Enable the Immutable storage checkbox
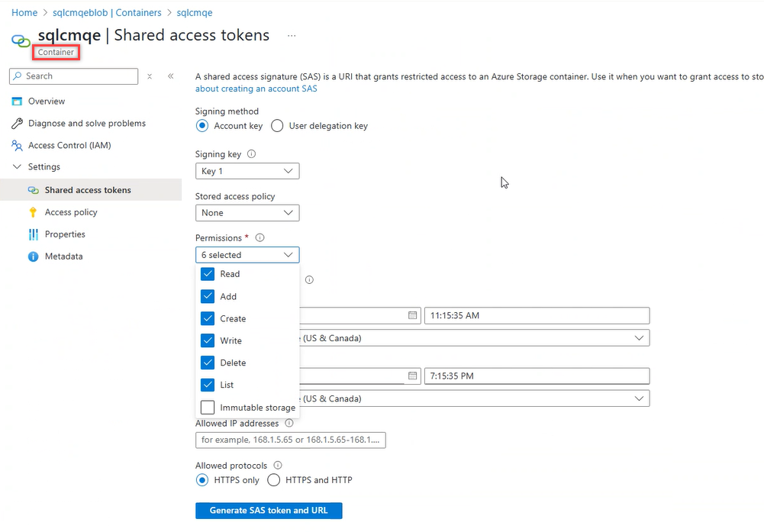764x532 pixels. (208, 408)
